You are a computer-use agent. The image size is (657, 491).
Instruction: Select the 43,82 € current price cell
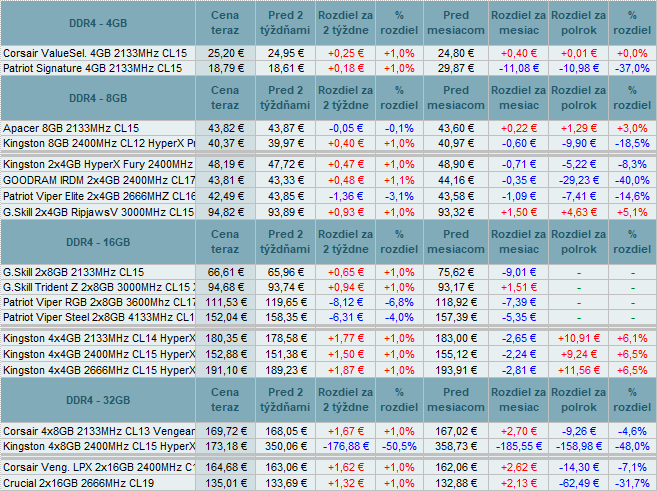click(225, 128)
